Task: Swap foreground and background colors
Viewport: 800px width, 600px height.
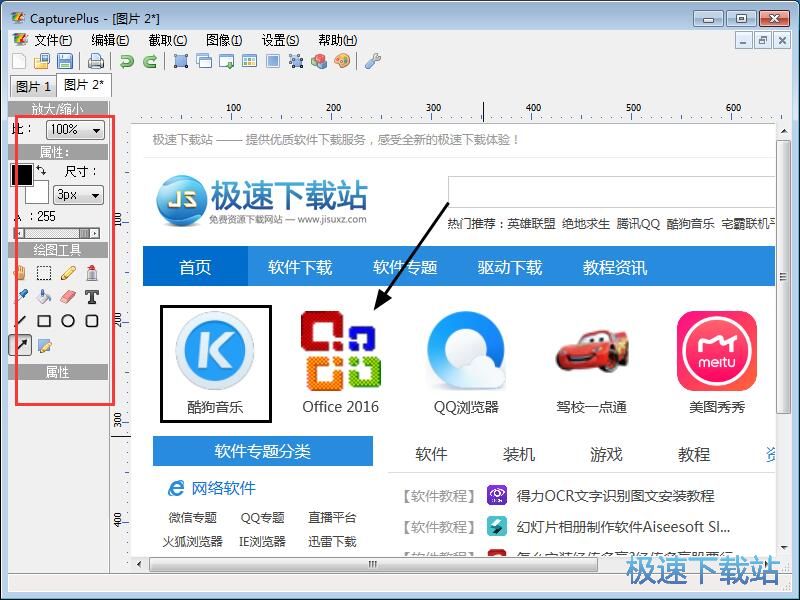Action: pyautogui.click(x=41, y=171)
